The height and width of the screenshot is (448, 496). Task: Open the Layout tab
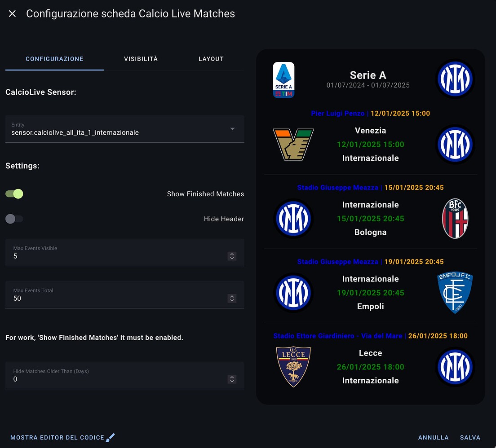point(211,59)
